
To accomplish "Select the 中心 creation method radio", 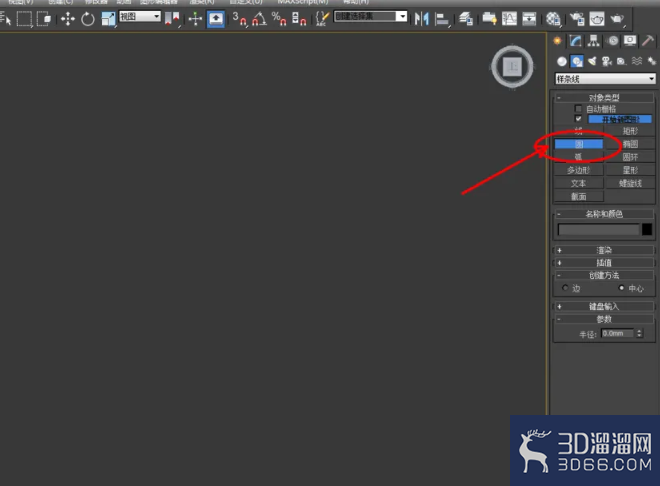I will (621, 288).
